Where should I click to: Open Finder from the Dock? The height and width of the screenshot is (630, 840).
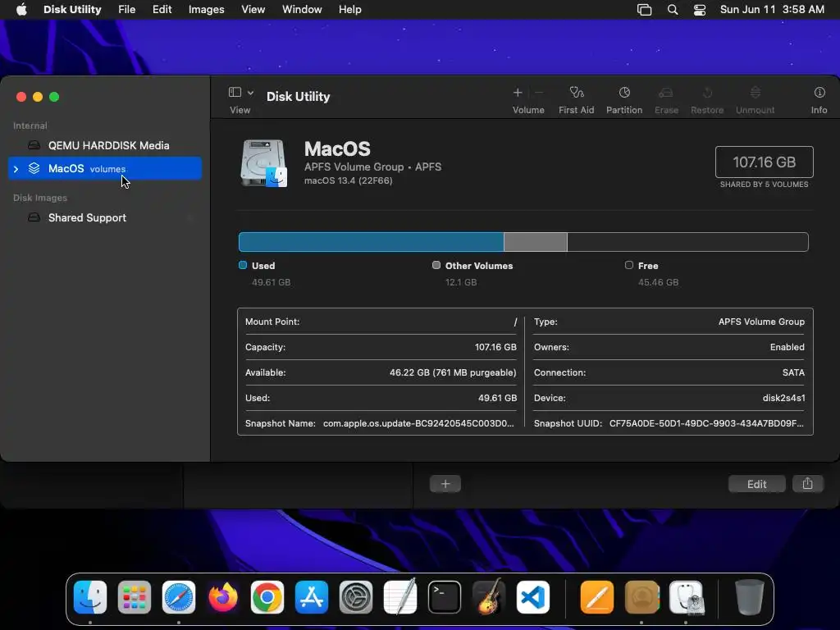90,597
